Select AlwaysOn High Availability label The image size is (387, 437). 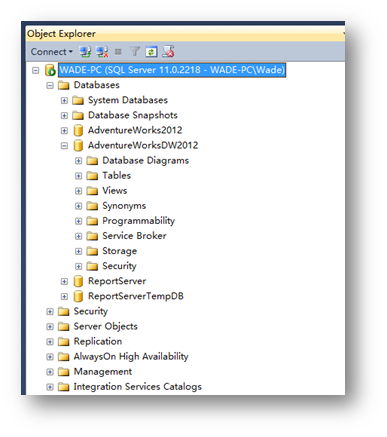(x=131, y=357)
